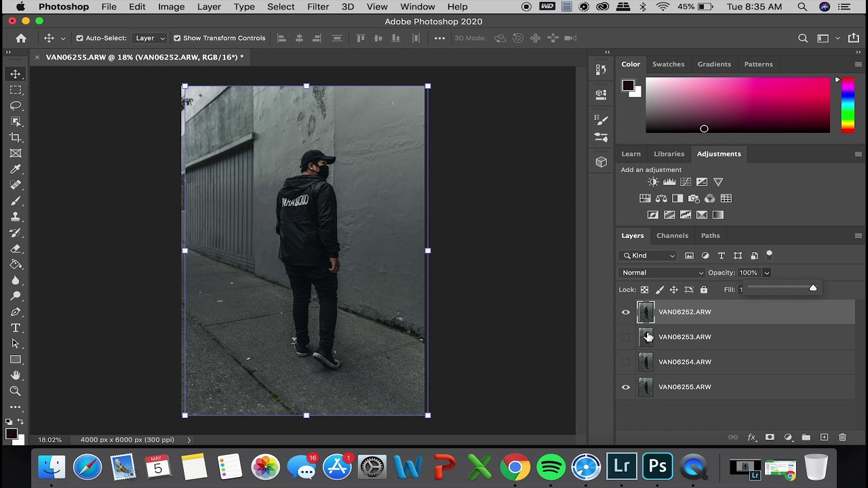
Task: Choose the Lasso tool
Action: pos(16,106)
